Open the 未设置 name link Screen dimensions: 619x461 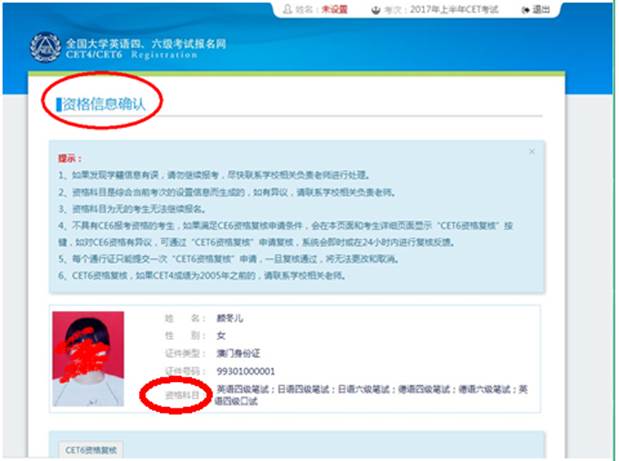coord(334,9)
